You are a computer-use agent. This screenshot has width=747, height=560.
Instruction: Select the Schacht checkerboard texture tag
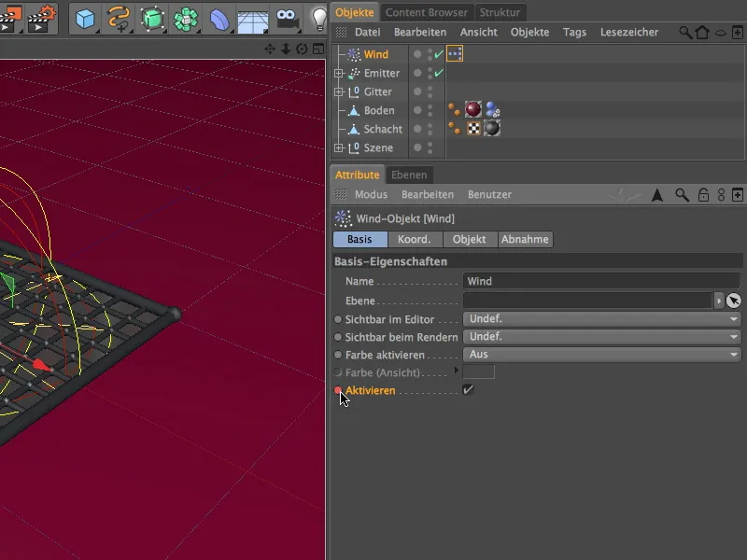(x=473, y=128)
